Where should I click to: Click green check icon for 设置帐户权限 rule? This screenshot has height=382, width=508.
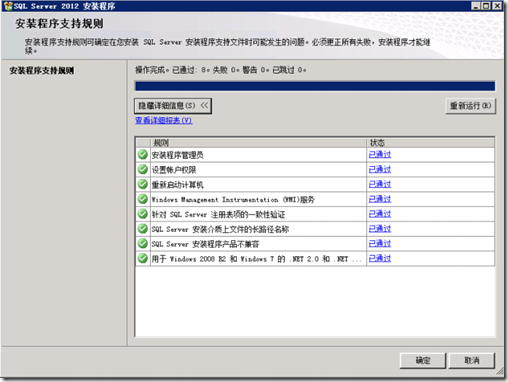coord(143,169)
